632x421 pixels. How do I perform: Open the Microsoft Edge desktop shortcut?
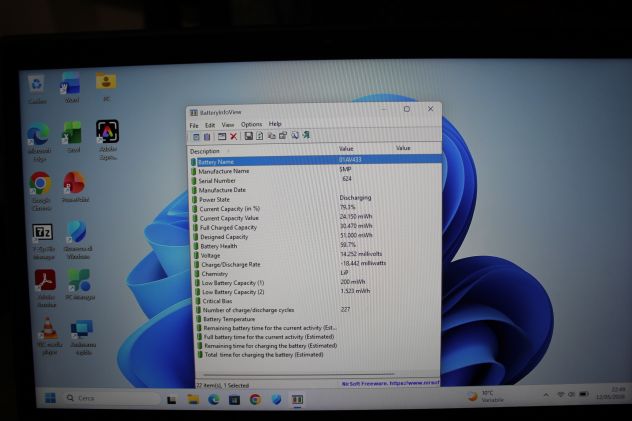[39, 142]
